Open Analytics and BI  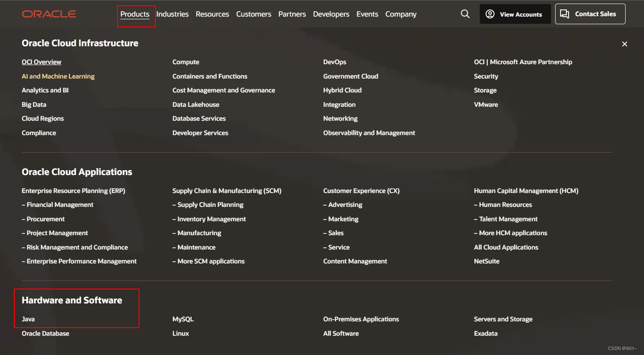[x=45, y=90]
